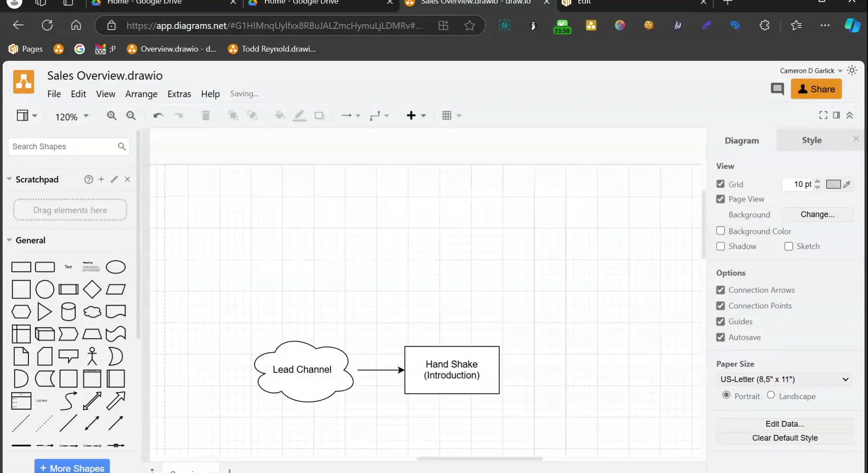Select the Line Color tool

tap(299, 115)
